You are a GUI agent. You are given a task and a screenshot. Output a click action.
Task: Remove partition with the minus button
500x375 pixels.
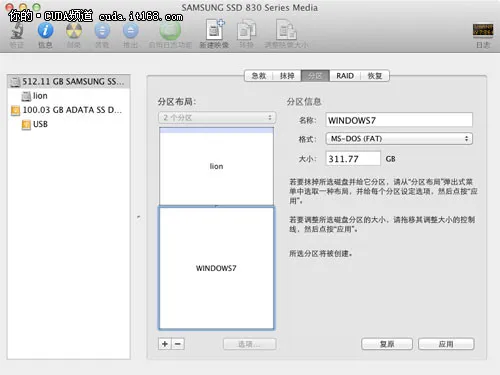(x=178, y=344)
